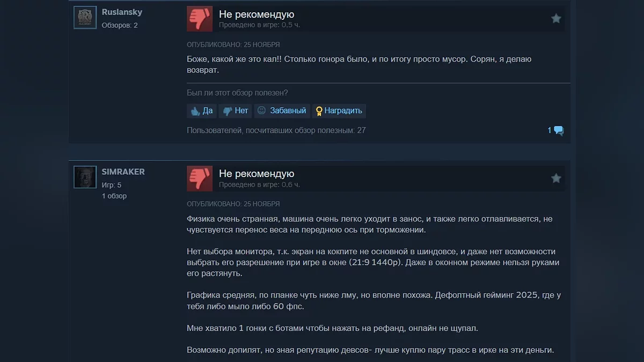Vote "Нет" on Ruslansky's review
Screen dimensions: 644x362
[235, 111]
